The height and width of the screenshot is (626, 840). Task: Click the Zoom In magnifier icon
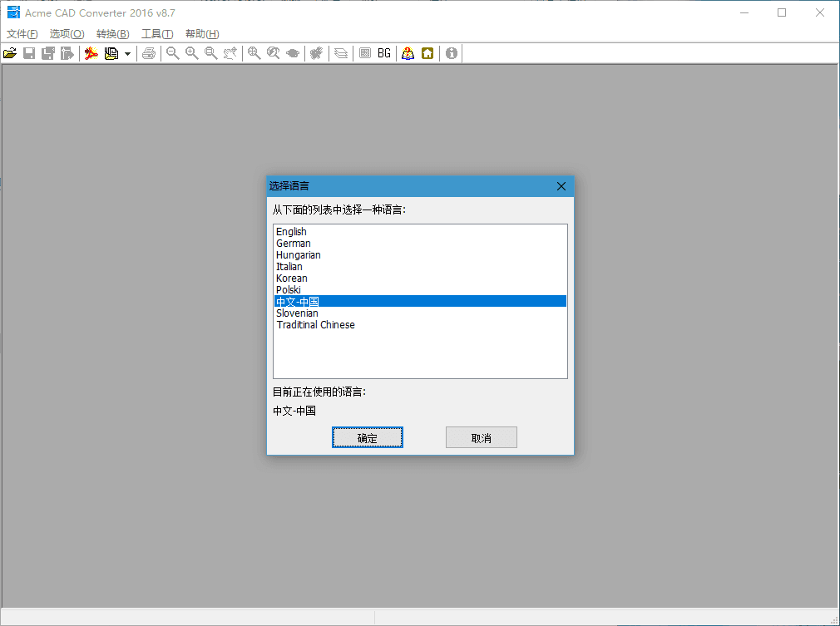192,53
